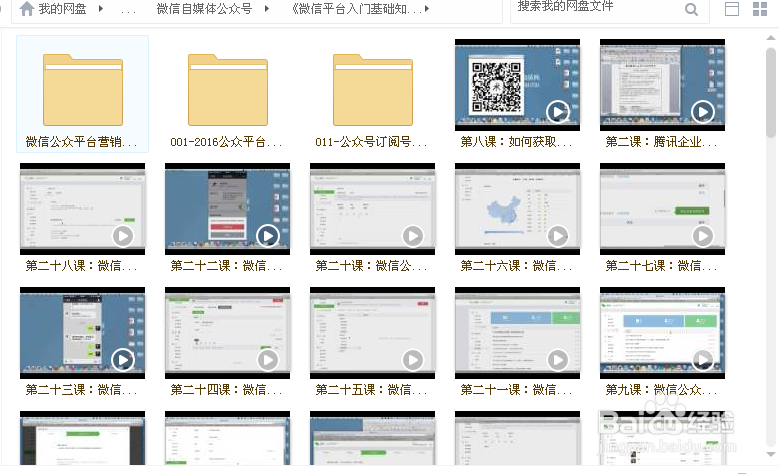Click the search magnifier icon
This screenshot has height=474, width=779.
(x=691, y=9)
